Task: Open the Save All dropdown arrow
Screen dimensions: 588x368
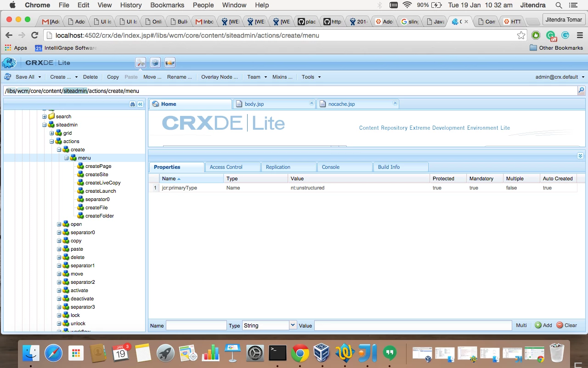Action: pyautogui.click(x=40, y=77)
